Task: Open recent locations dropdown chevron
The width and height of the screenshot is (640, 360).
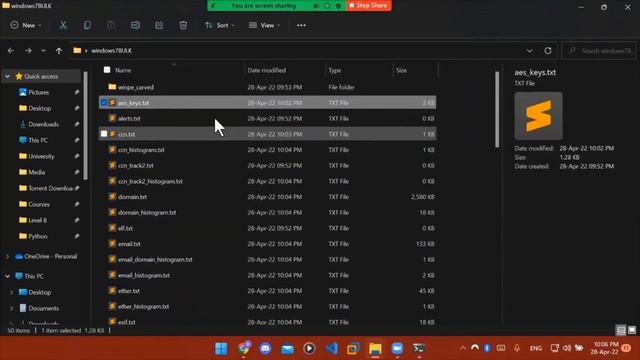Action: pos(43,51)
